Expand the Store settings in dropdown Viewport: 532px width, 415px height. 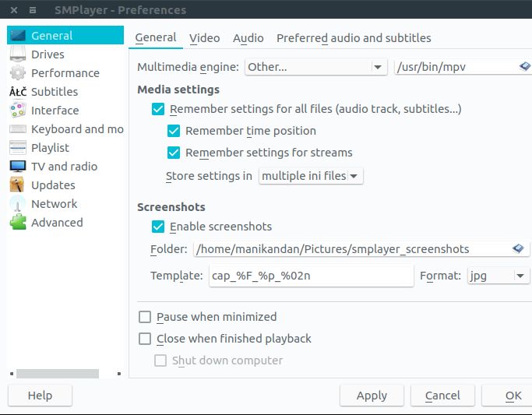pos(311,176)
